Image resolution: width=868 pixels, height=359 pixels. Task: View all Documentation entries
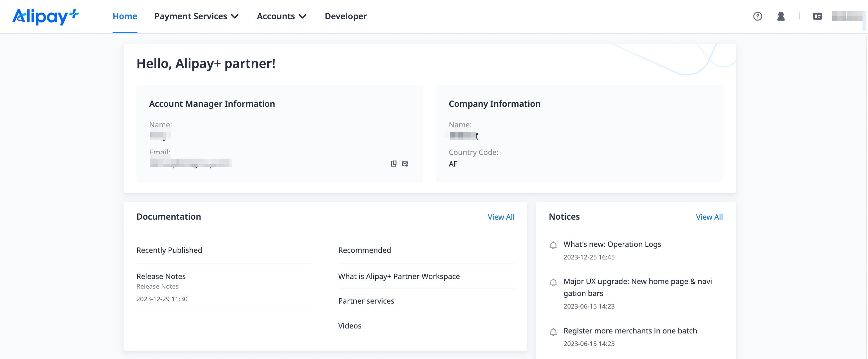pyautogui.click(x=501, y=217)
